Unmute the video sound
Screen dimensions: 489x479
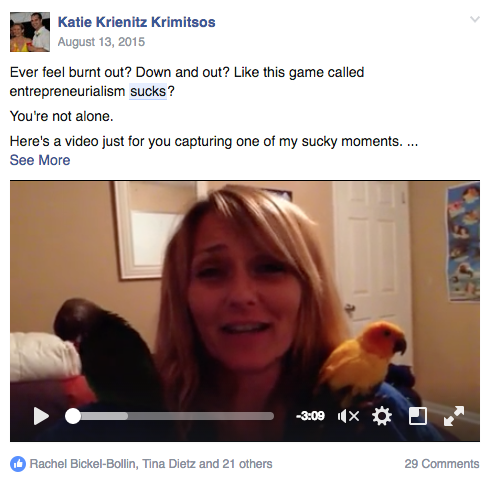coord(348,416)
